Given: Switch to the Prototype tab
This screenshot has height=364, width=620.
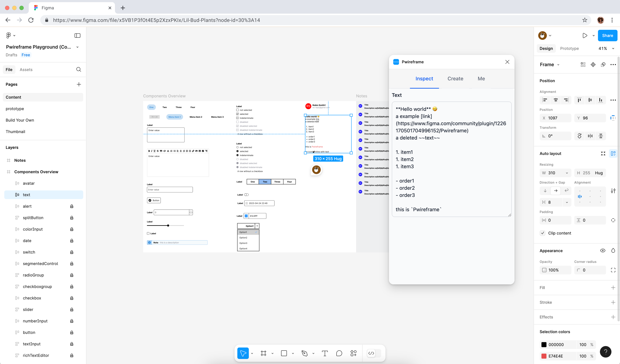Looking at the screenshot, I should [x=569, y=48].
